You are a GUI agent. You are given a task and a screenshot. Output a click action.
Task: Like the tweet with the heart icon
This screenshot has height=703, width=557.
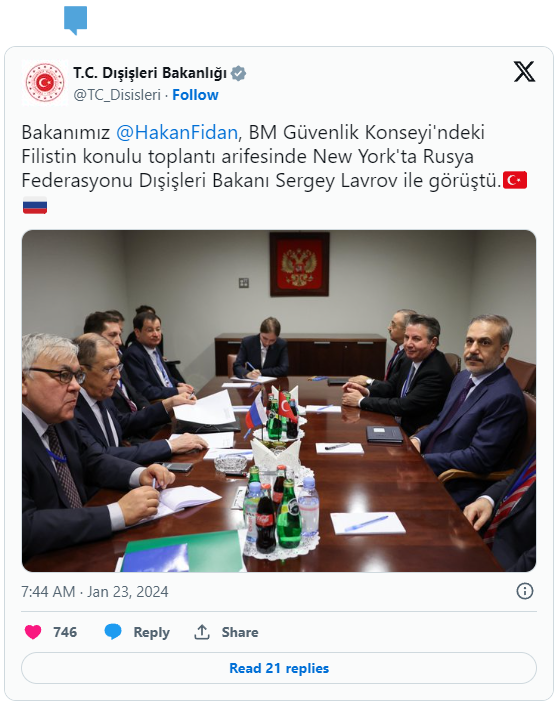pyautogui.click(x=33, y=632)
